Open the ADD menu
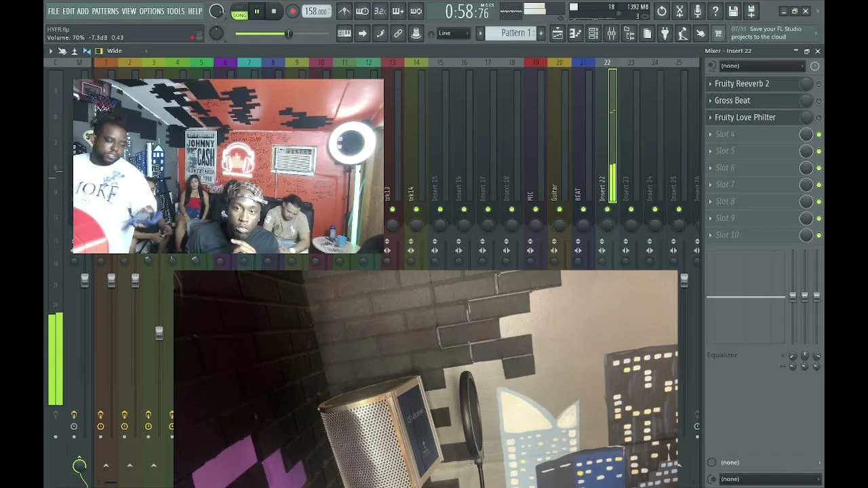Image resolution: width=868 pixels, height=488 pixels. [83, 12]
